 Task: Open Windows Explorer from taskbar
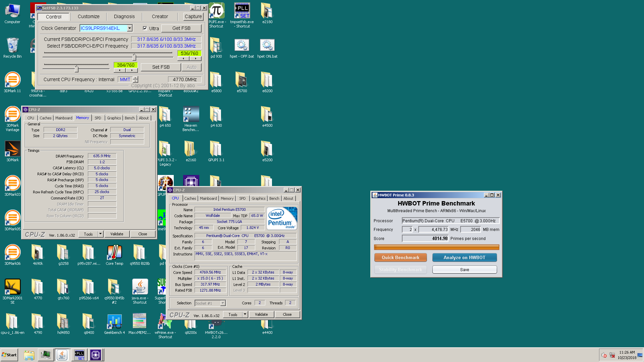tap(29, 355)
